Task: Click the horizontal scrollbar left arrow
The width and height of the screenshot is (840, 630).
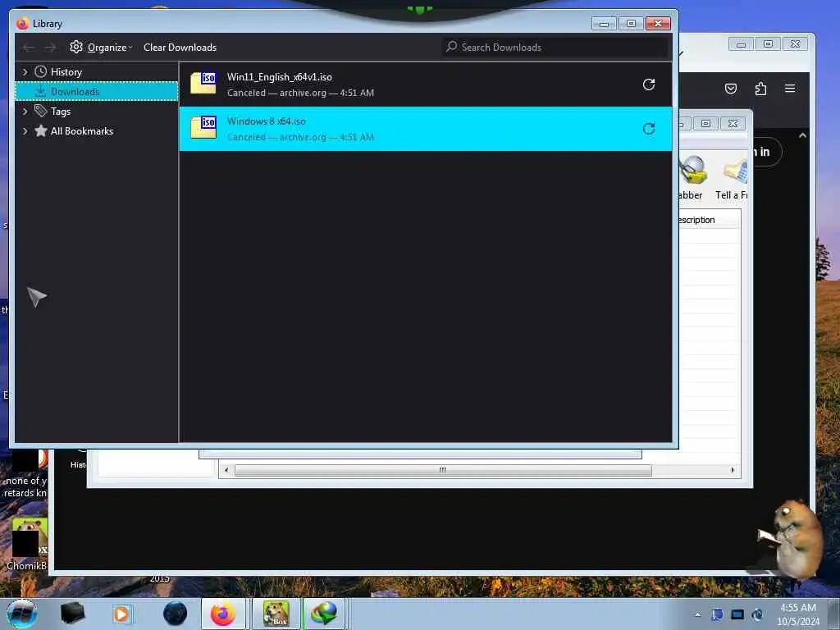Action: coord(226,470)
